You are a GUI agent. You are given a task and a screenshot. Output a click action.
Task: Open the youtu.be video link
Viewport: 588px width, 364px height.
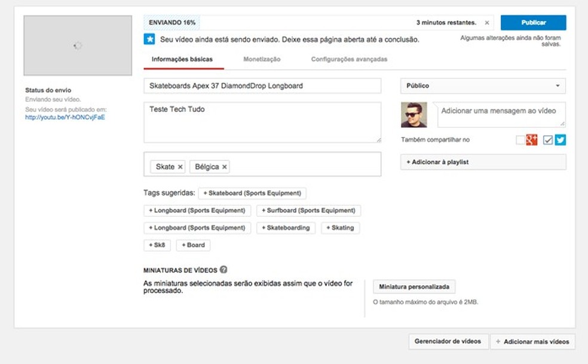click(x=65, y=118)
